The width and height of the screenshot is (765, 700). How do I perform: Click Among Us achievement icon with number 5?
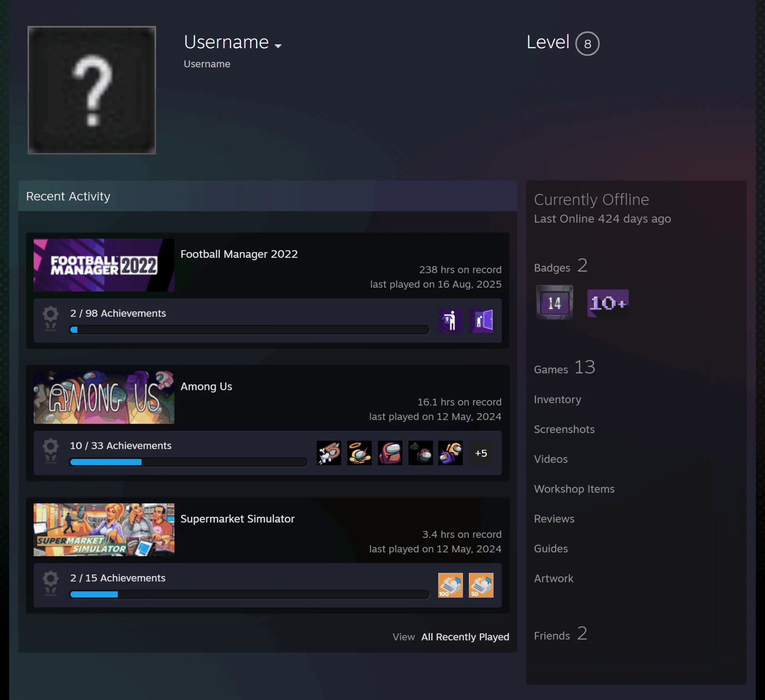coord(329,453)
